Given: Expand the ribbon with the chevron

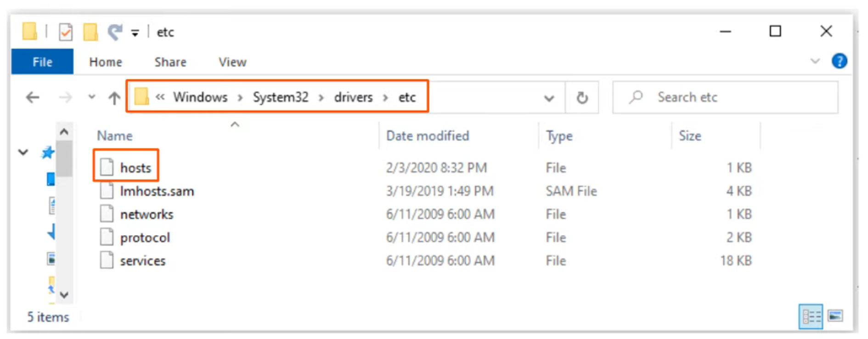Looking at the screenshot, I should (815, 61).
